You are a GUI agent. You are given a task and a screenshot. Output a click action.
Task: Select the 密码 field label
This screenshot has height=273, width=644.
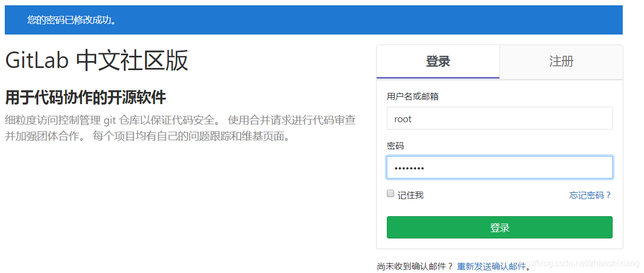pyautogui.click(x=395, y=146)
